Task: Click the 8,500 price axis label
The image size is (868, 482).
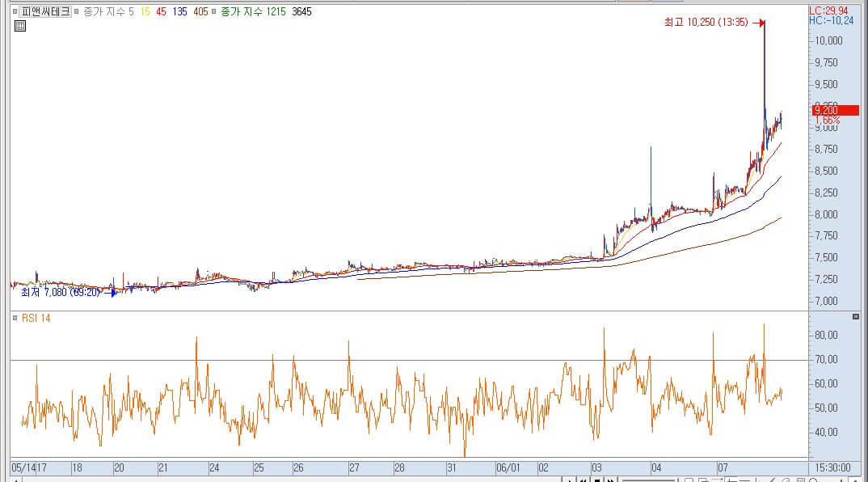Action: 826,171
